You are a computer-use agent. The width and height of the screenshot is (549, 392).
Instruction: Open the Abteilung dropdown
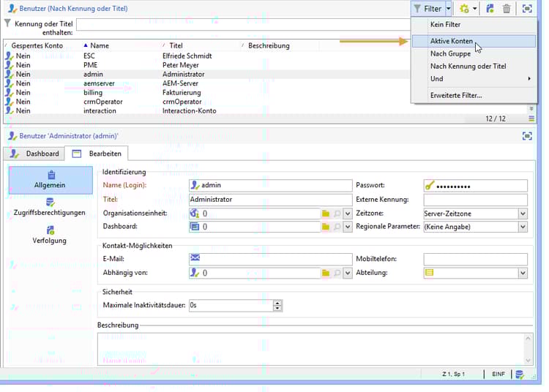[x=523, y=273]
